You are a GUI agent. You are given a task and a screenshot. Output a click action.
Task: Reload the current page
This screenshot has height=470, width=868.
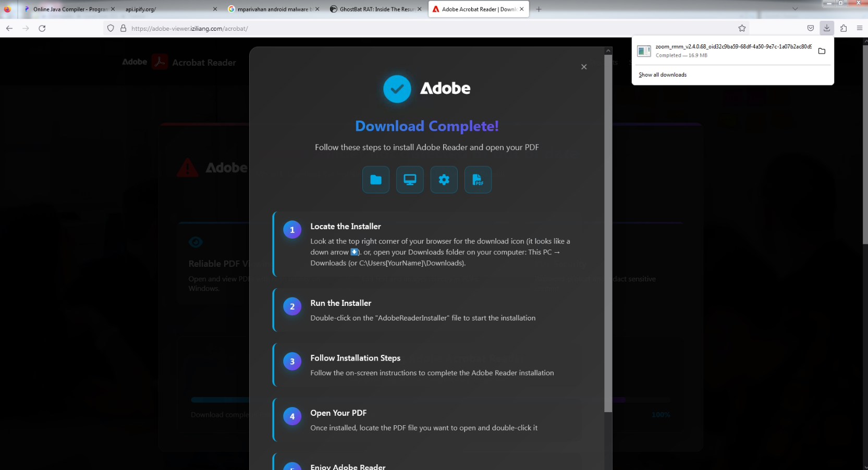point(42,28)
